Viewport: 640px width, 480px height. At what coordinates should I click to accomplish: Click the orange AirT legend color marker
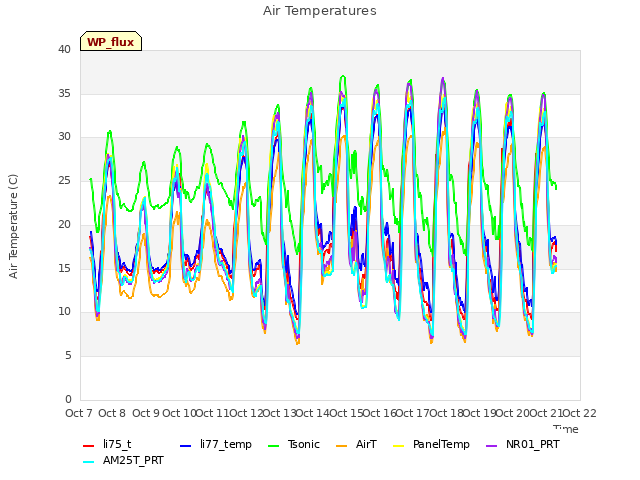(341, 446)
